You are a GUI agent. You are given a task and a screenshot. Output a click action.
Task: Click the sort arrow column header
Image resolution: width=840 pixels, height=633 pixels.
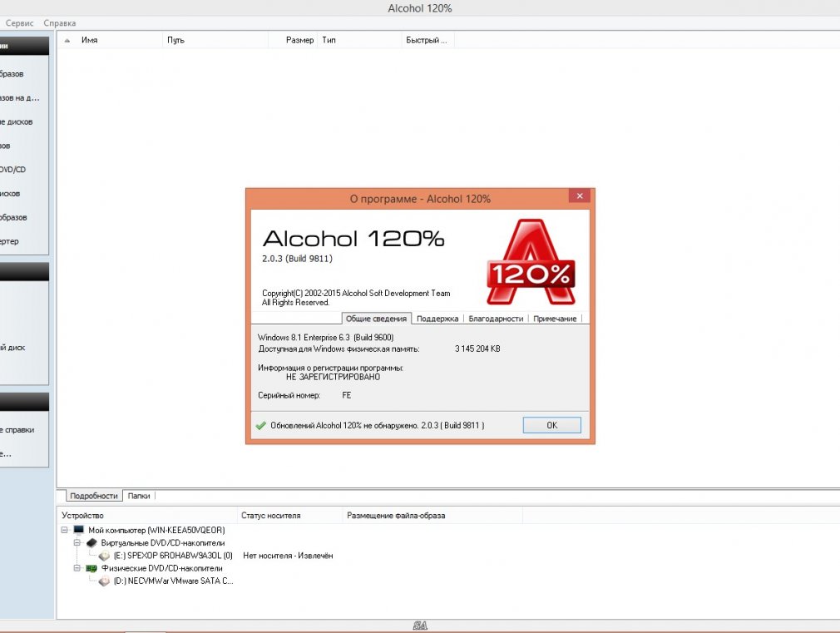[67, 40]
